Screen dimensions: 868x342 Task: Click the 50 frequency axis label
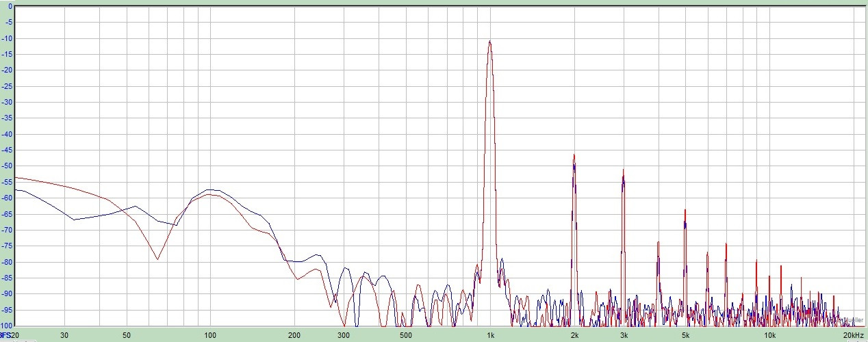(x=127, y=335)
